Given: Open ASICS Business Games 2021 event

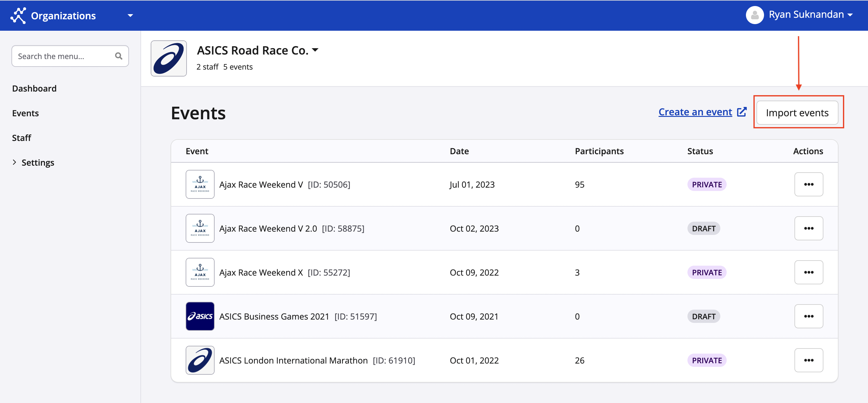Looking at the screenshot, I should click(x=298, y=317).
